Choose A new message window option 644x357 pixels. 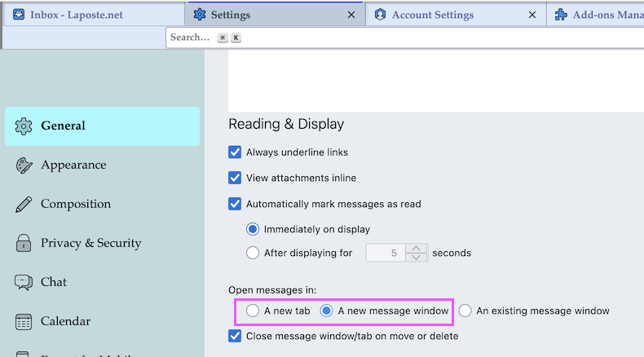[327, 311]
